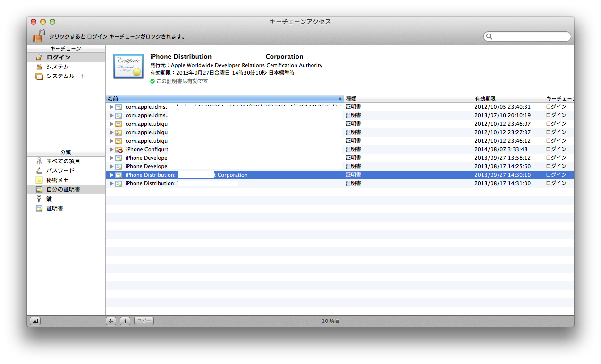
Task: Click the 有効期限 2013年9月27日 detail line
Action: tap(222, 73)
